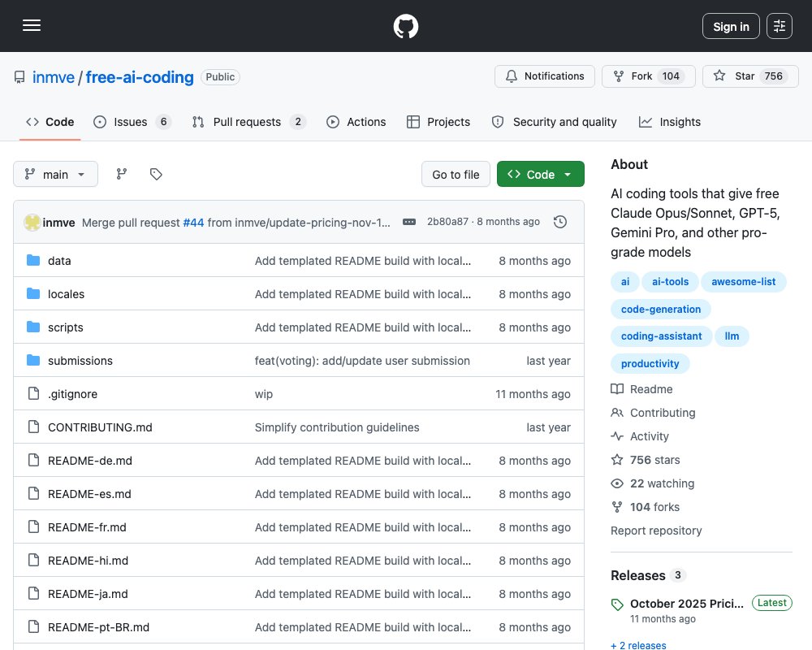Open the 'Simplify contribution guidelines' commit message
Image resolution: width=812 pixels, height=650 pixels.
click(337, 427)
